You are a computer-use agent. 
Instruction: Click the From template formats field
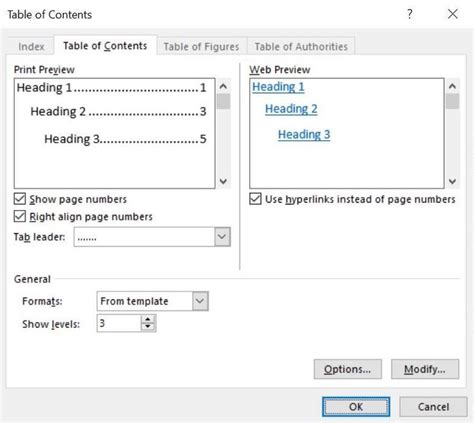click(x=145, y=301)
